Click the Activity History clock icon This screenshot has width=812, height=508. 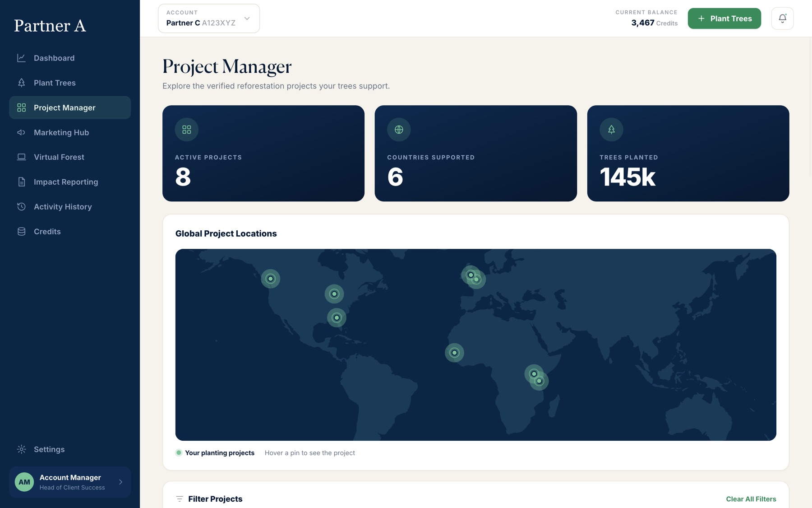(21, 206)
